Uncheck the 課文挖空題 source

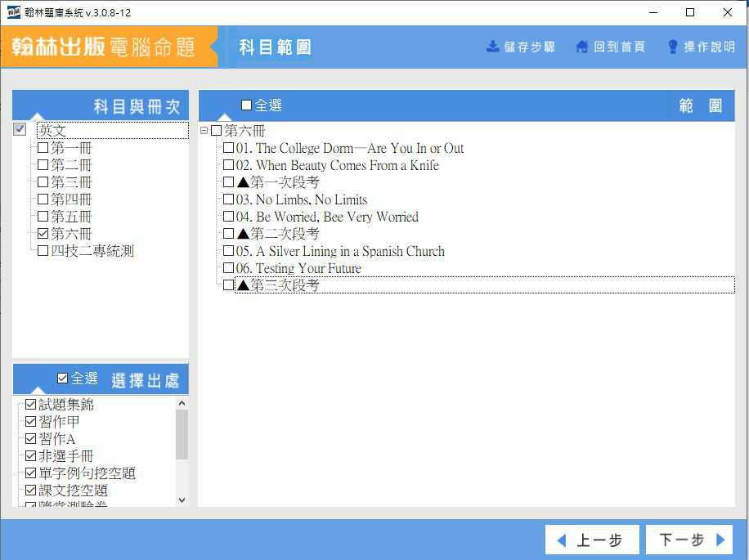(30, 491)
